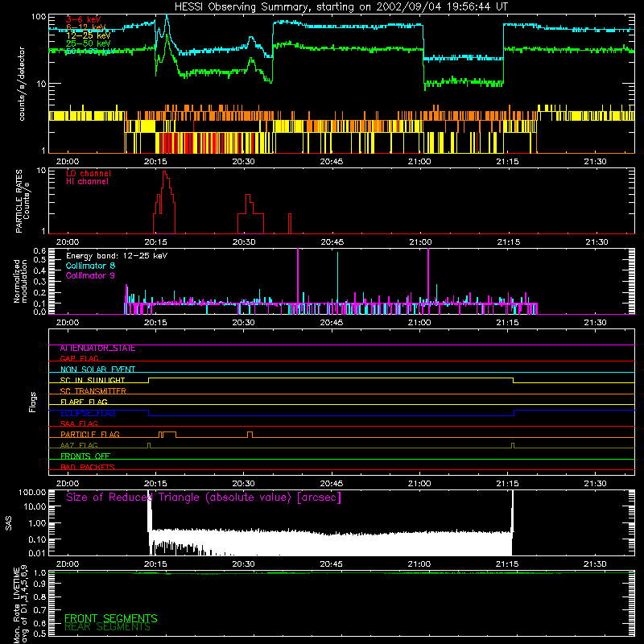
Task: Click the Mon. Rate LIVETIME axis title
Action: (20, 605)
